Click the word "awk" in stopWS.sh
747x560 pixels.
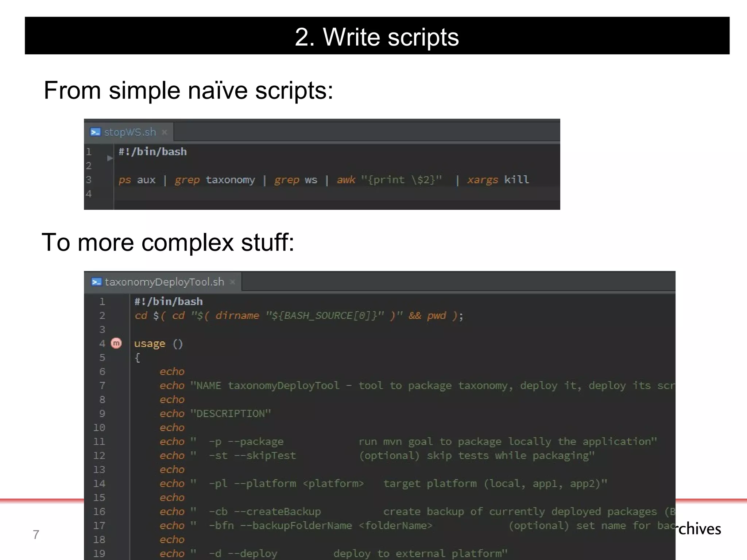pos(346,180)
